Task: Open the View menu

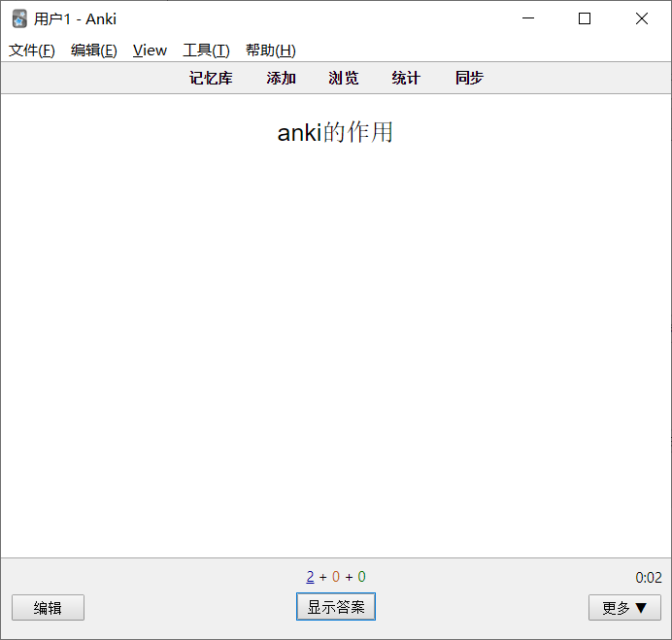Action: click(150, 51)
